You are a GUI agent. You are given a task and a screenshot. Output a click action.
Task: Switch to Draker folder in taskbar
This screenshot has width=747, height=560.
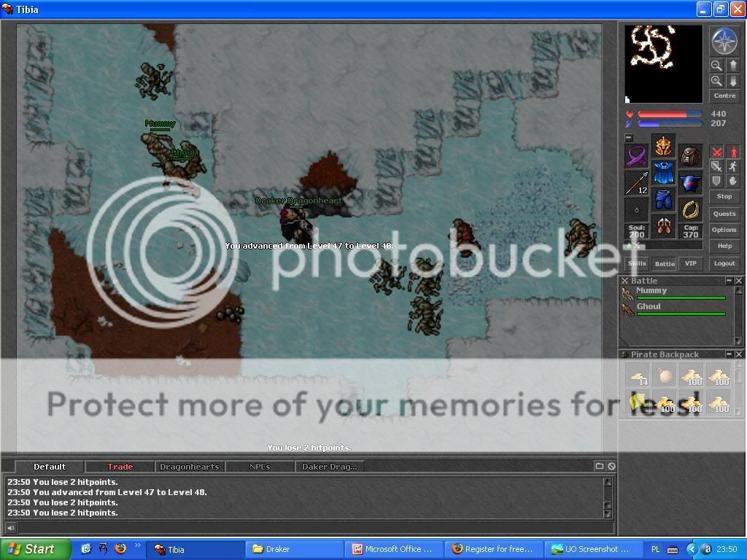coord(293,549)
